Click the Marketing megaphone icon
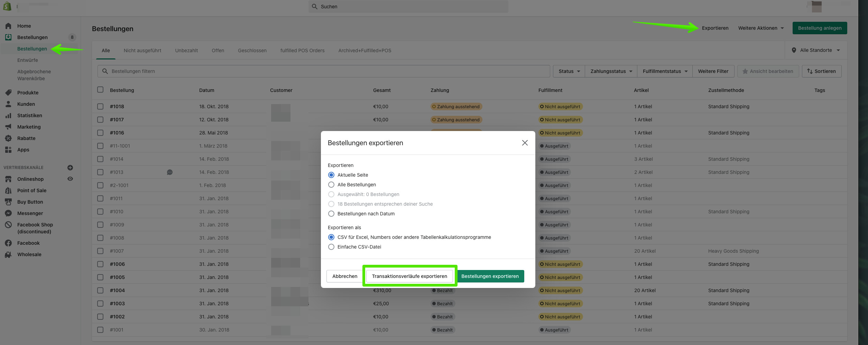868x345 pixels. [x=8, y=127]
